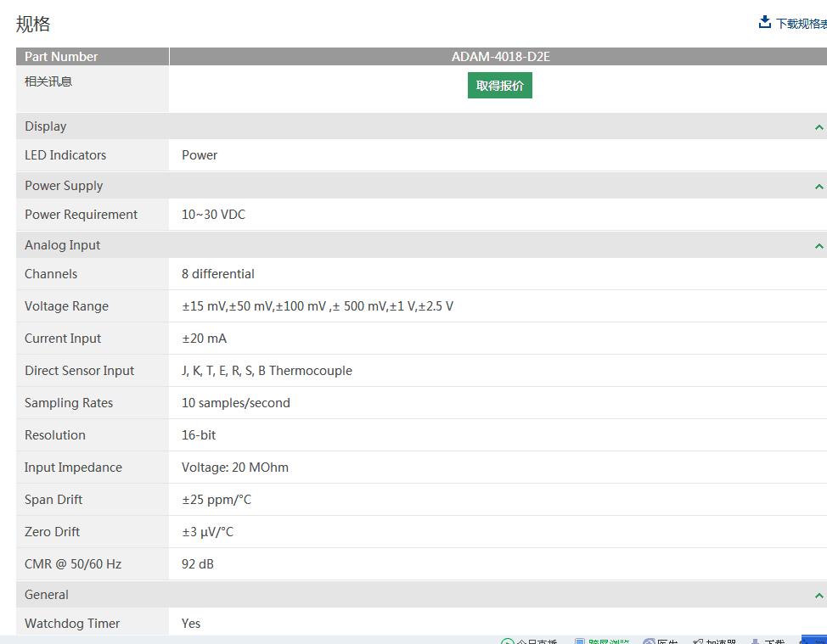
Task: Click the Part Number column header
Action: pyautogui.click(x=61, y=56)
